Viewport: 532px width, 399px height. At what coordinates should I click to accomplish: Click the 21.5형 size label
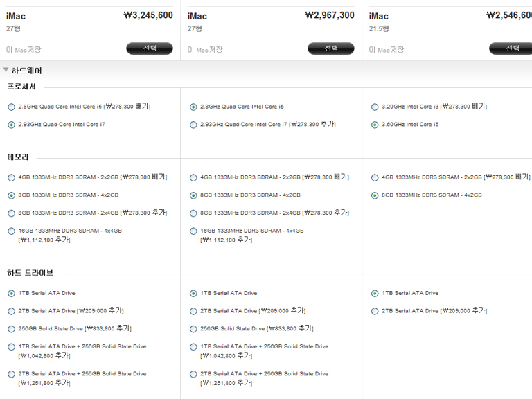pyautogui.click(x=379, y=29)
